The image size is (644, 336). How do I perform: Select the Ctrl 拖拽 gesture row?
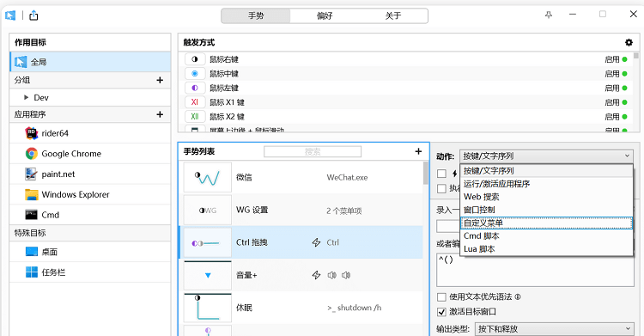[301, 242]
